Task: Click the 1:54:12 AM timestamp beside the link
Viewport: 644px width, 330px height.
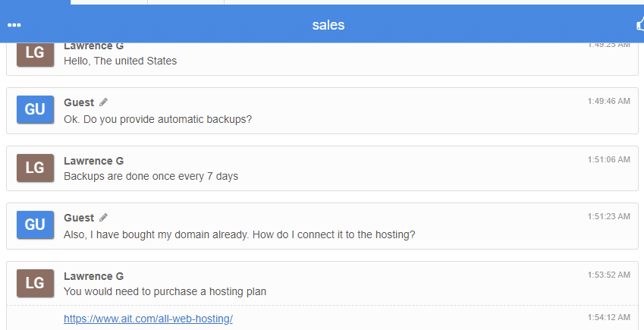Action: (x=608, y=317)
